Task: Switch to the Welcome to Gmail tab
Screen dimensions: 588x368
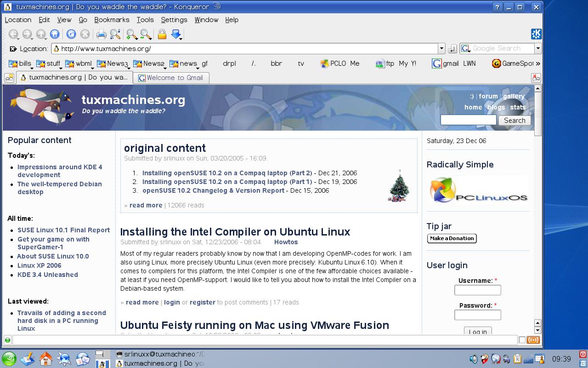Action: 171,78
